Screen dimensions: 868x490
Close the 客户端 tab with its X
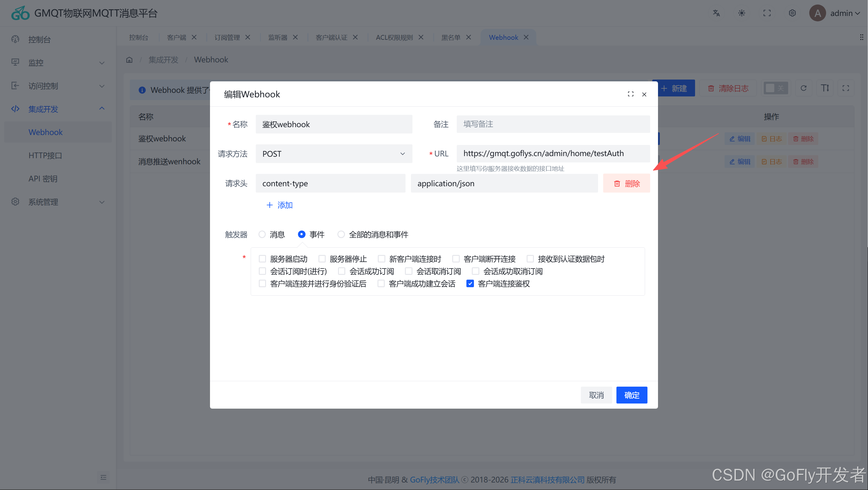click(194, 37)
